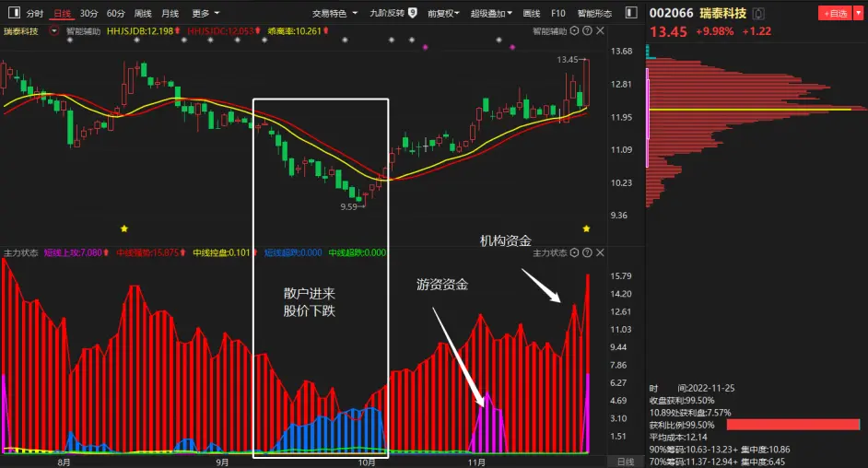Viewport: 868px width, 468px height.
Task: Select the 60分 timeframe tab
Action: [116, 13]
